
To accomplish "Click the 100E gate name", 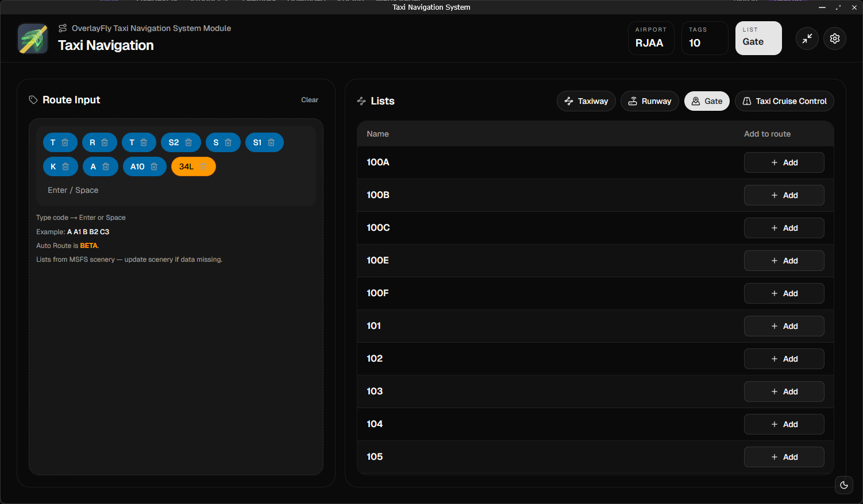I will [377, 261].
